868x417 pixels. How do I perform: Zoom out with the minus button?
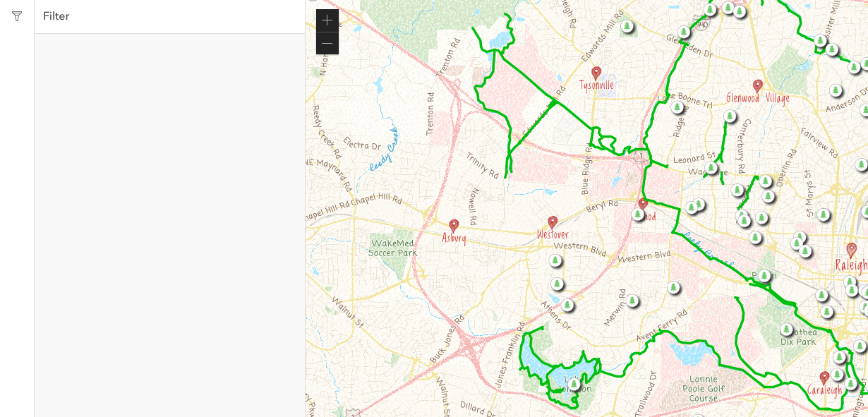pyautogui.click(x=327, y=43)
